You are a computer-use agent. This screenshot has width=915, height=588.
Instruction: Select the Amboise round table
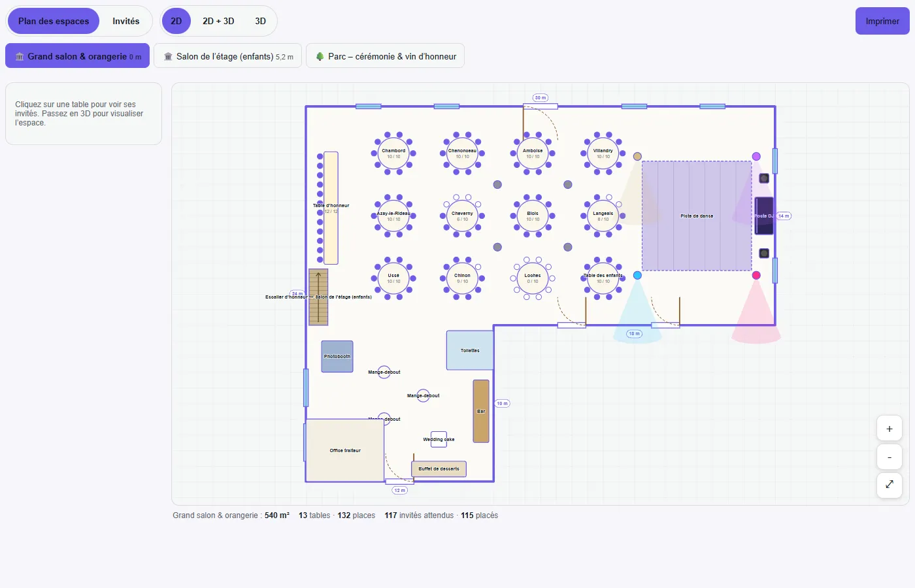tap(533, 154)
